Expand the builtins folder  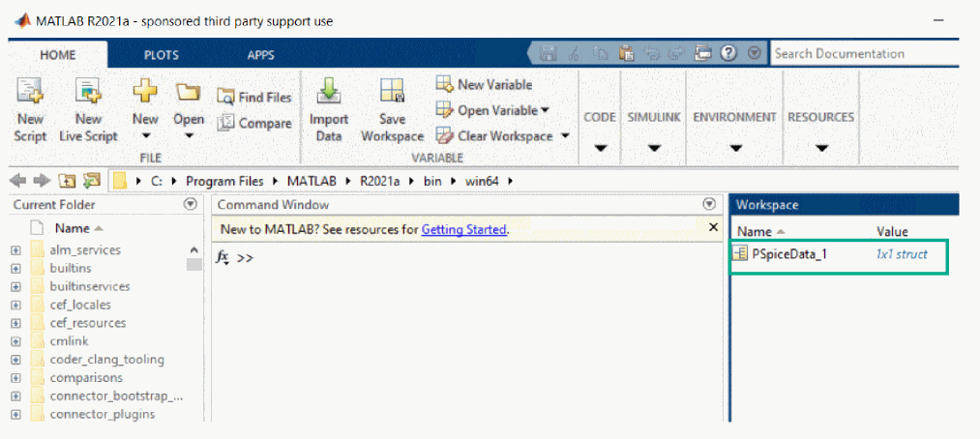(x=16, y=269)
